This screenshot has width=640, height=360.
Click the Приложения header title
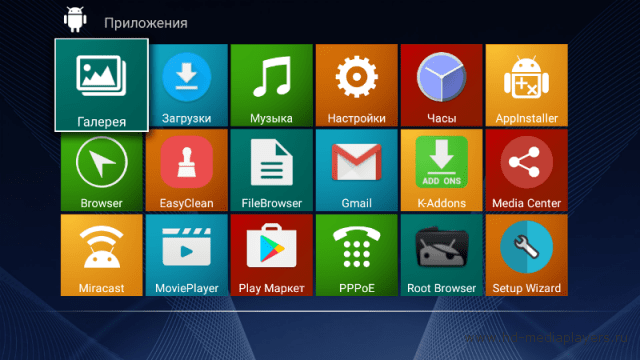[x=146, y=23]
